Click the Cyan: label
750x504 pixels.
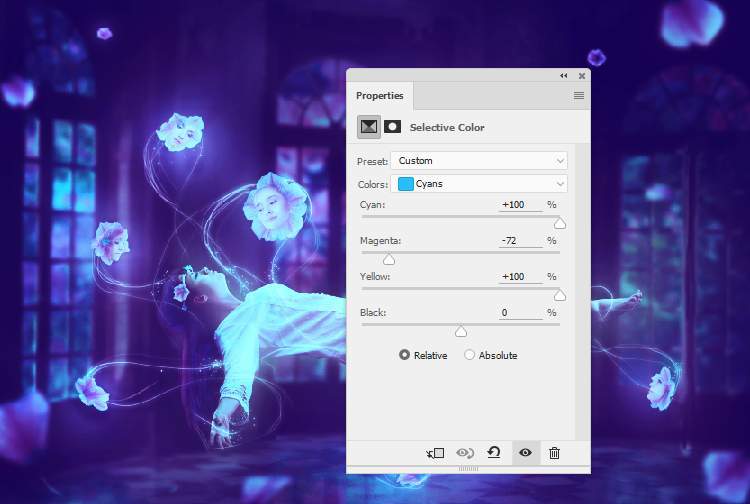(372, 205)
